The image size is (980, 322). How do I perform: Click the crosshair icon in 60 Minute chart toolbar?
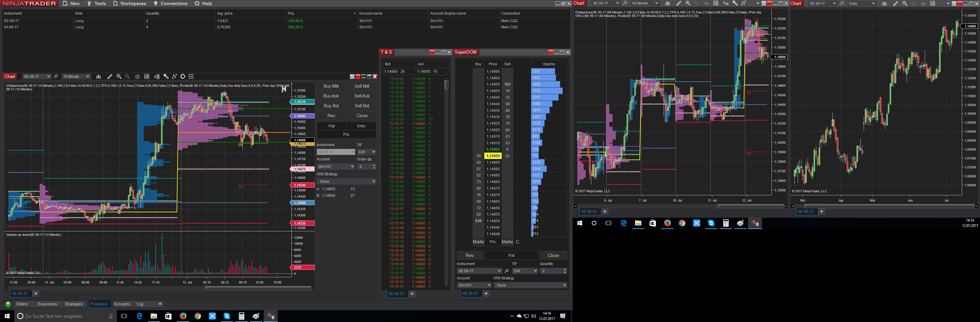click(707, 3)
